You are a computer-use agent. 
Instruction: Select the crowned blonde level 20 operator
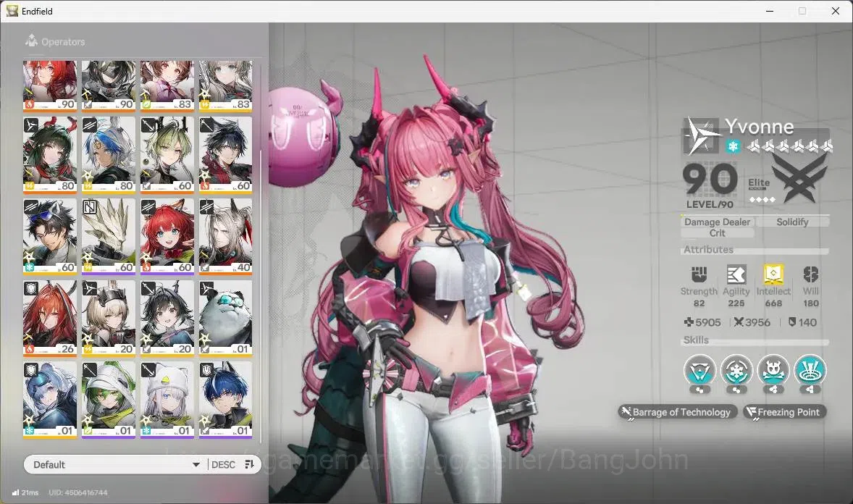109,318
